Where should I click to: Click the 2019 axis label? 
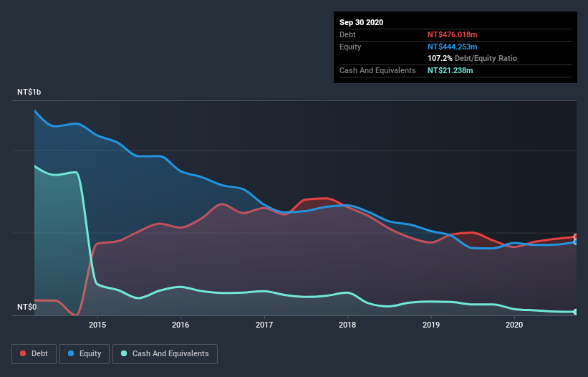click(431, 325)
